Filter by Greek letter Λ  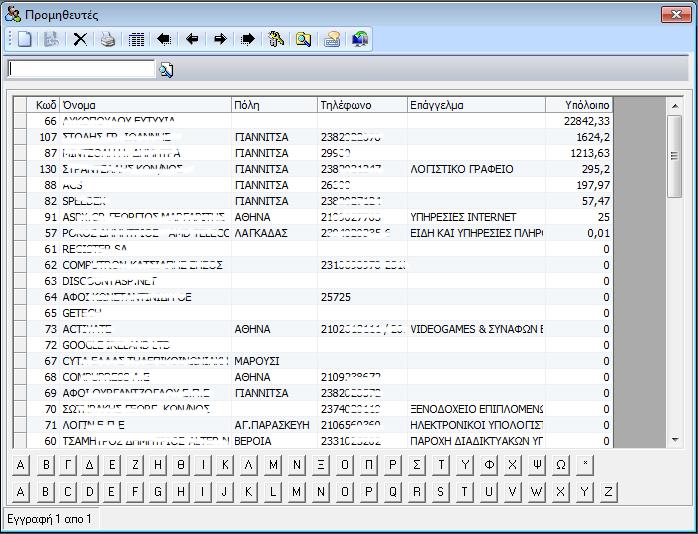[x=248, y=465]
